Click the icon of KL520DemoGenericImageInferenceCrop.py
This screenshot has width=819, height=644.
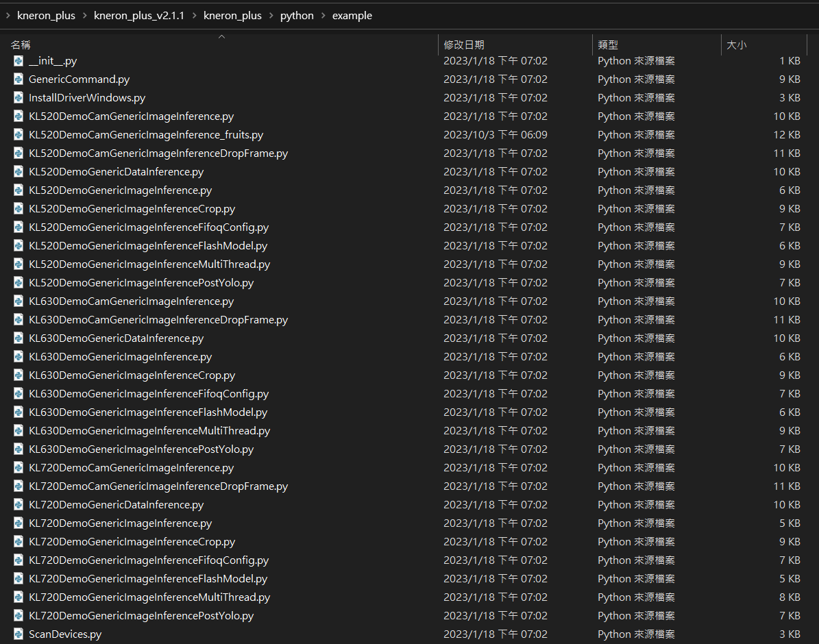19,209
